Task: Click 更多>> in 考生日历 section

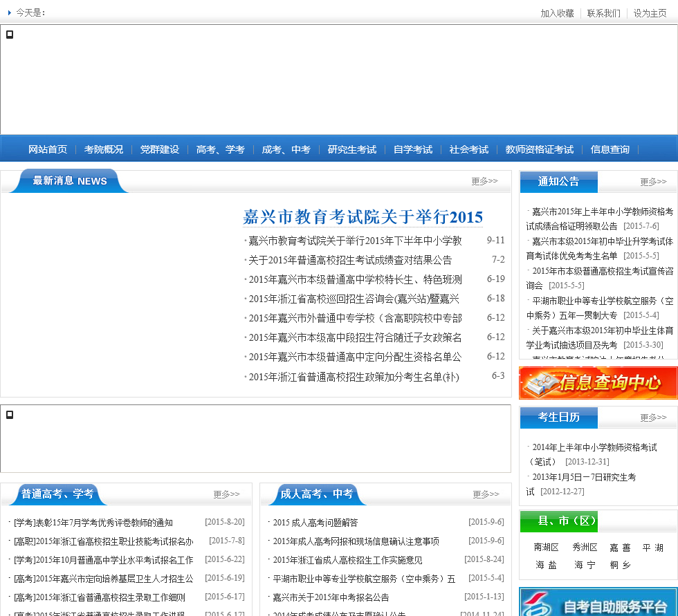Action: pyautogui.click(x=653, y=418)
